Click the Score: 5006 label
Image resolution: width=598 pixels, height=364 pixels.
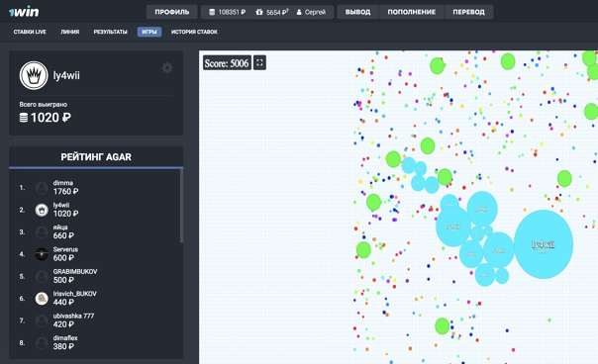click(227, 63)
